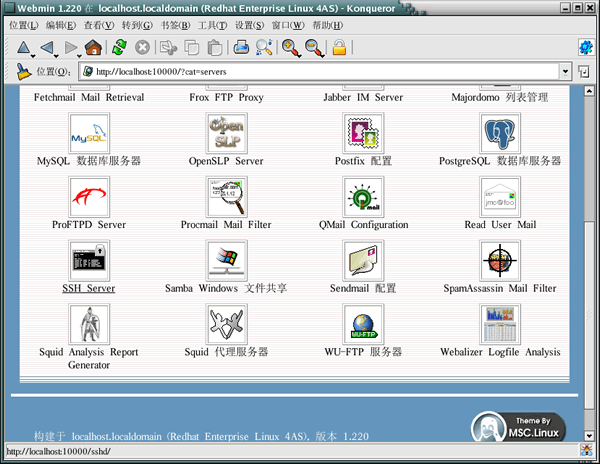Expand the Forward button history arrow

coord(79,56)
